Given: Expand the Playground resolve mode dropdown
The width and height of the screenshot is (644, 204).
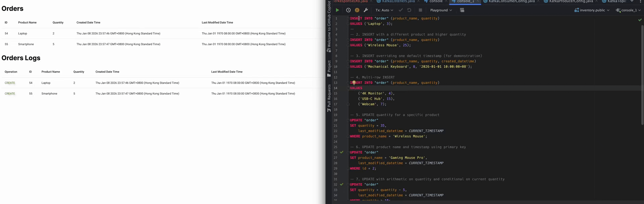Looking at the screenshot, I should [441, 10].
